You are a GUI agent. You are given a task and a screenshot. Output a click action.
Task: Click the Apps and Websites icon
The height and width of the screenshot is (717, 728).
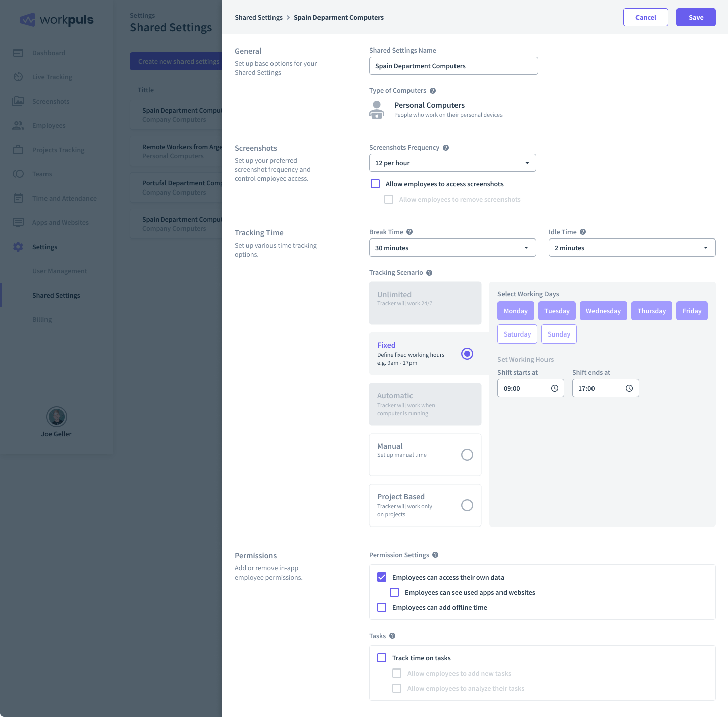pos(18,222)
